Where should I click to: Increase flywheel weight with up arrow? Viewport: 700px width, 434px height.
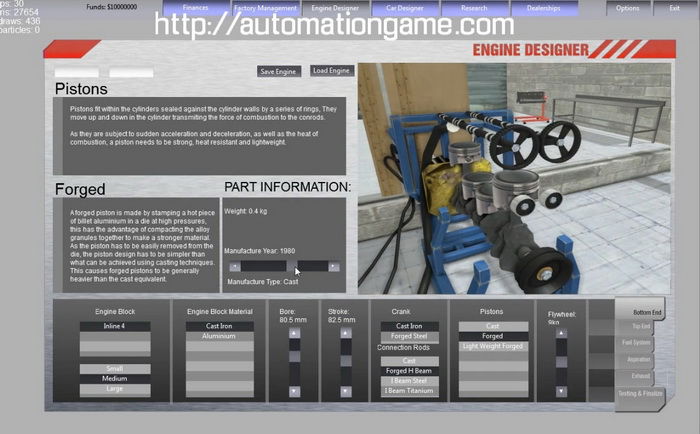[562, 334]
